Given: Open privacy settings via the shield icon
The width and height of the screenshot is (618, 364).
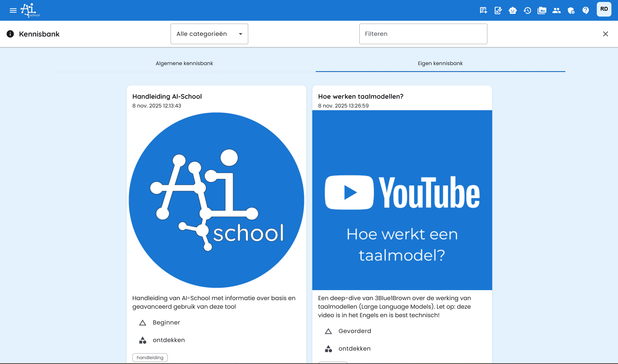Looking at the screenshot, I should point(571,10).
